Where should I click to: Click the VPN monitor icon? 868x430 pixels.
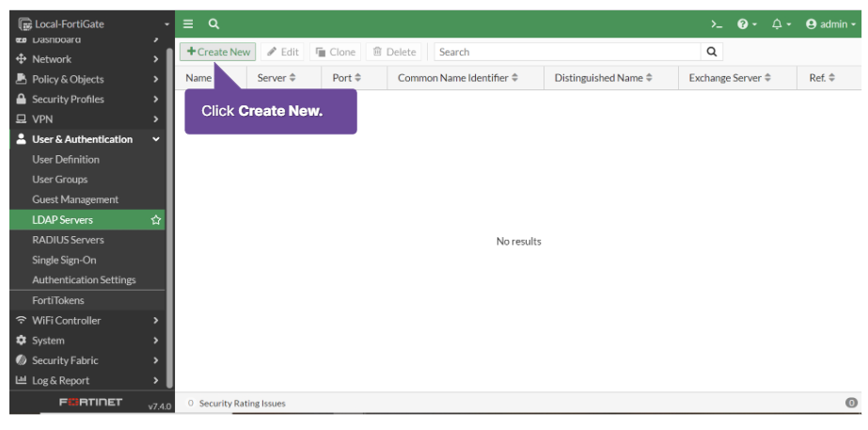point(21,119)
